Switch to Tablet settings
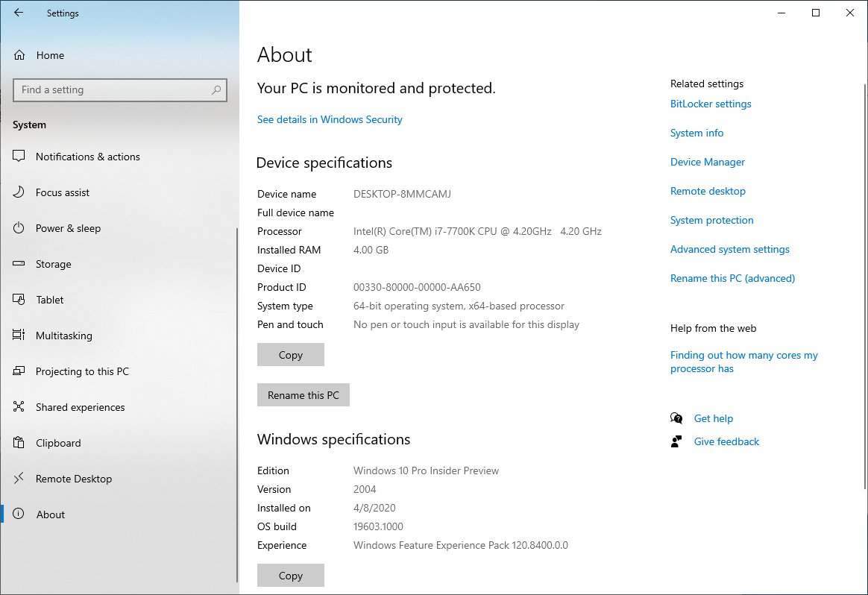868x595 pixels. click(119, 300)
